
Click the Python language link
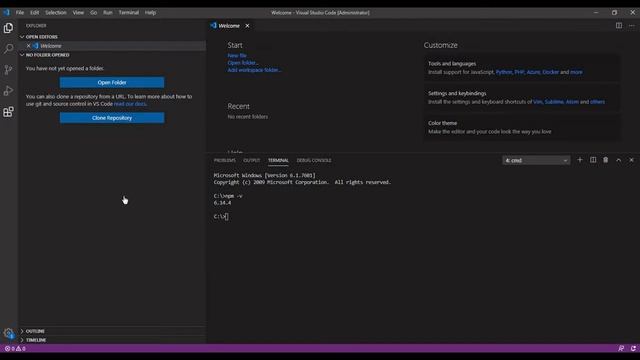point(504,72)
